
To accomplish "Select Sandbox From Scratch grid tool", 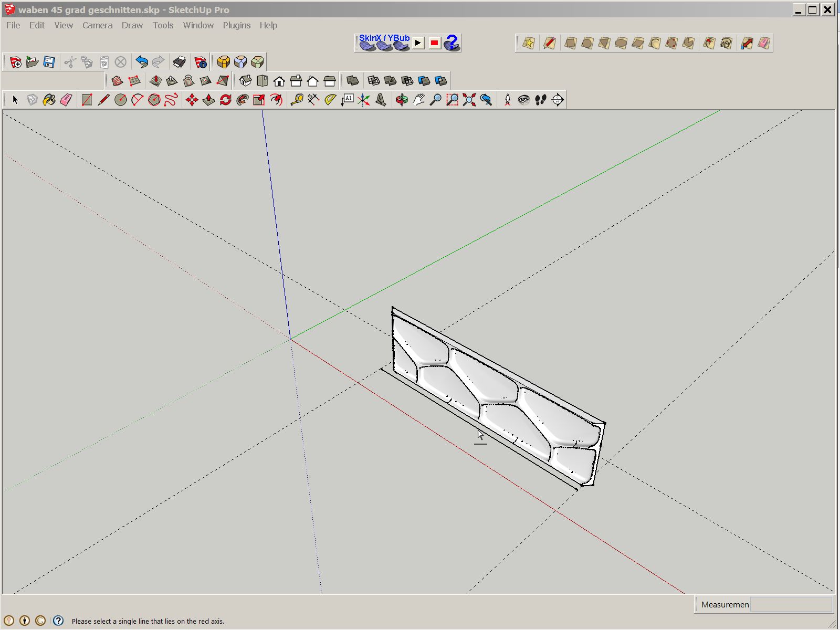I will 134,81.
